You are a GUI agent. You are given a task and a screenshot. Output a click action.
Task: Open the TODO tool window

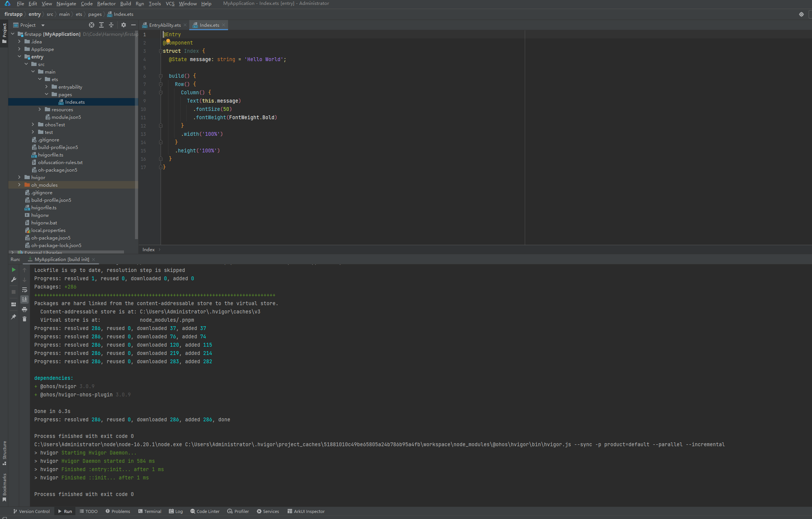point(89,511)
